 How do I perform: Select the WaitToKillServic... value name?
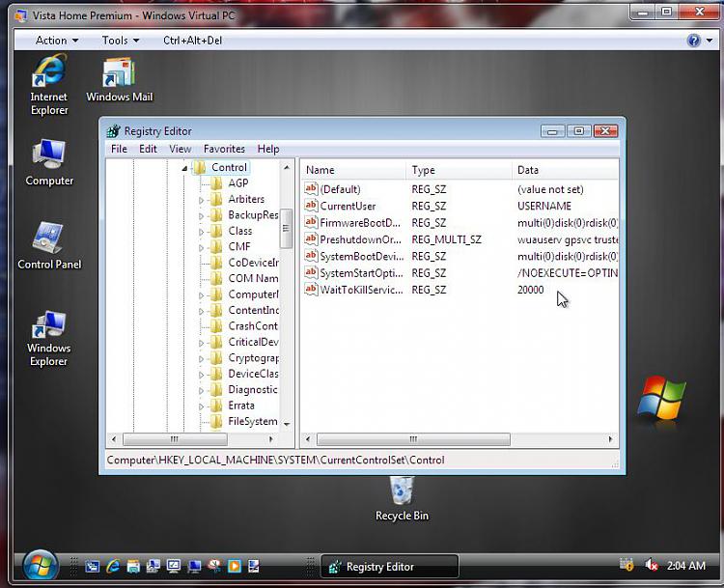click(x=361, y=290)
